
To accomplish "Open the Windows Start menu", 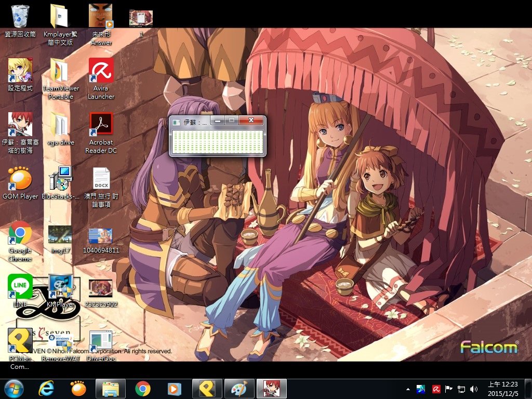I will click(x=14, y=389).
